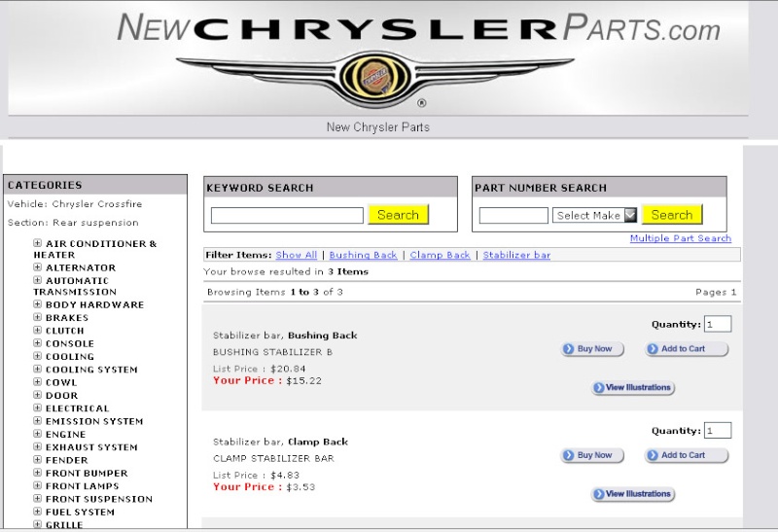The image size is (778, 532).
Task: Expand the Front Bumper plus icon
Action: click(37, 473)
